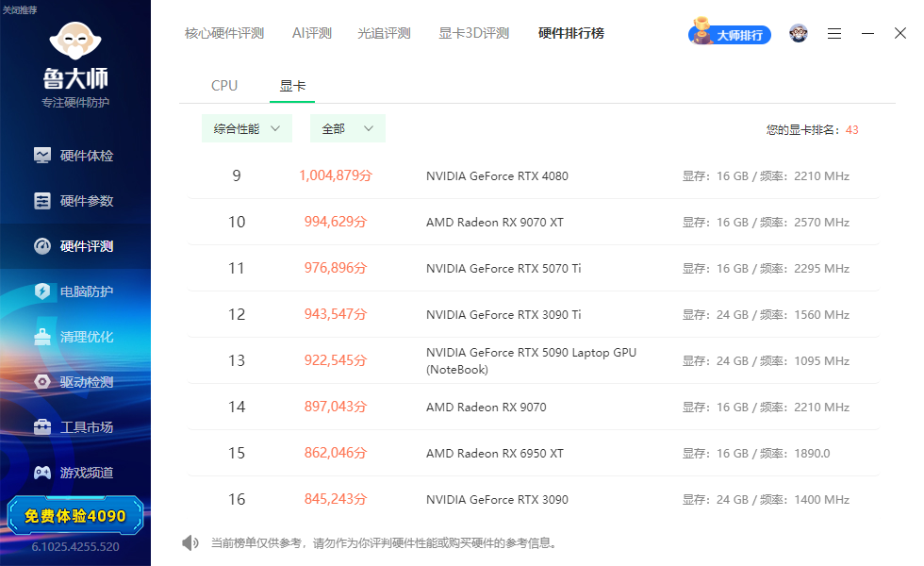This screenshot has width=924, height=566.
Task: Open the 全部 filter dropdown
Action: pos(348,128)
